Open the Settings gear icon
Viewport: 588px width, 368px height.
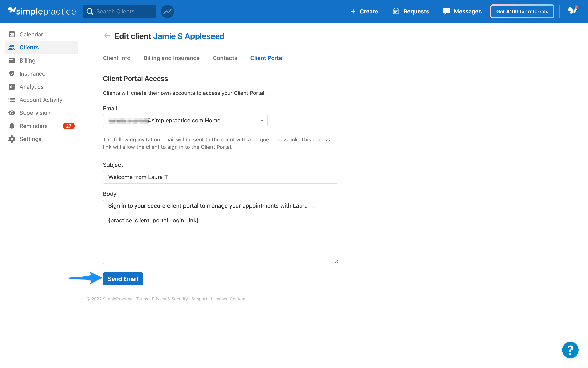(12, 139)
